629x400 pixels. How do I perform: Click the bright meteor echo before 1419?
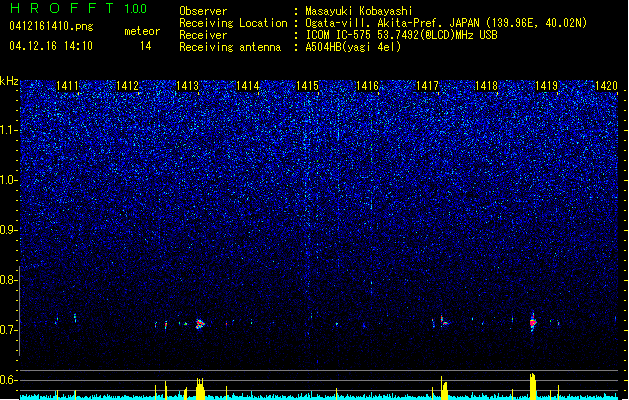pos(533,322)
